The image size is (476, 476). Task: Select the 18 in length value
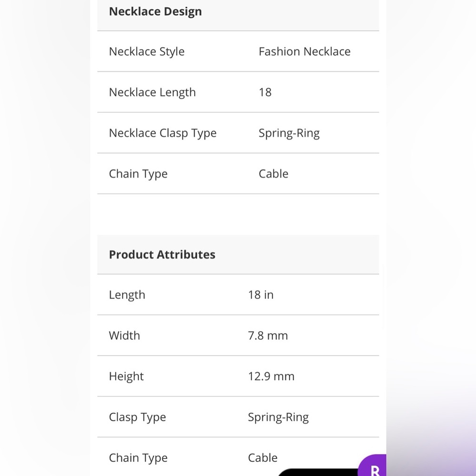pyautogui.click(x=261, y=295)
